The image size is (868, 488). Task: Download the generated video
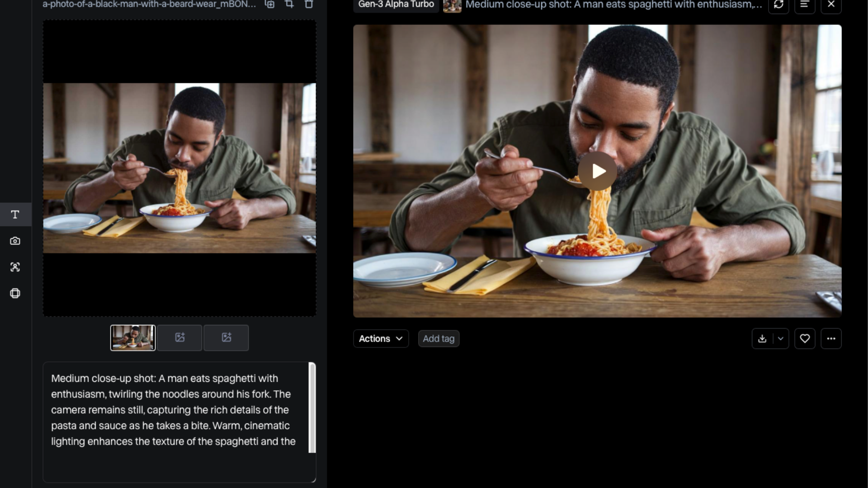coord(762,338)
